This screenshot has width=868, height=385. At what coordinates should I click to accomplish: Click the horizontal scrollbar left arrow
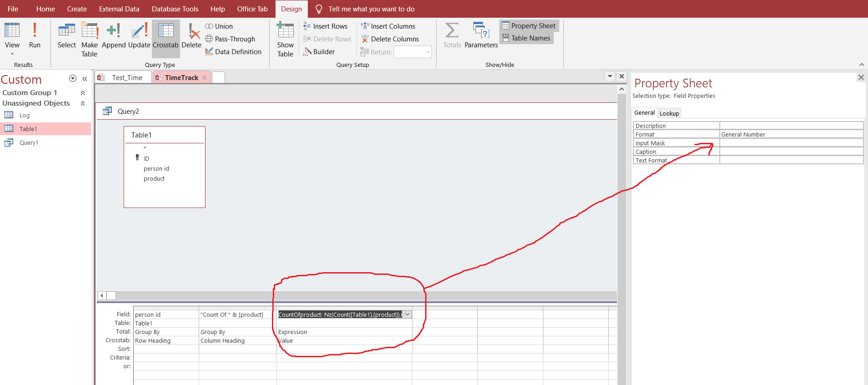(102, 296)
